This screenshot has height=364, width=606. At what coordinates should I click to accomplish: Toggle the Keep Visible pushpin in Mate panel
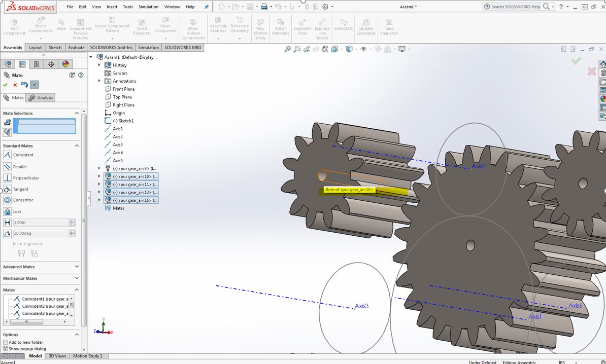[34, 85]
